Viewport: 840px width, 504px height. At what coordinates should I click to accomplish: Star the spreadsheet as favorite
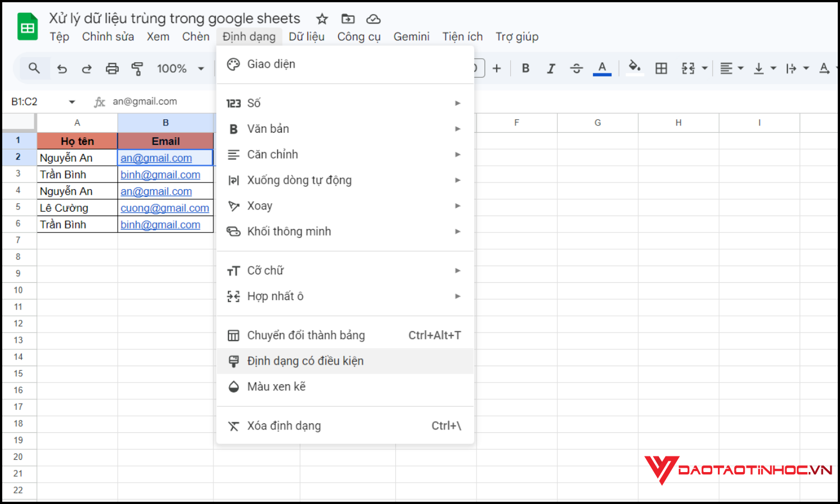click(322, 18)
